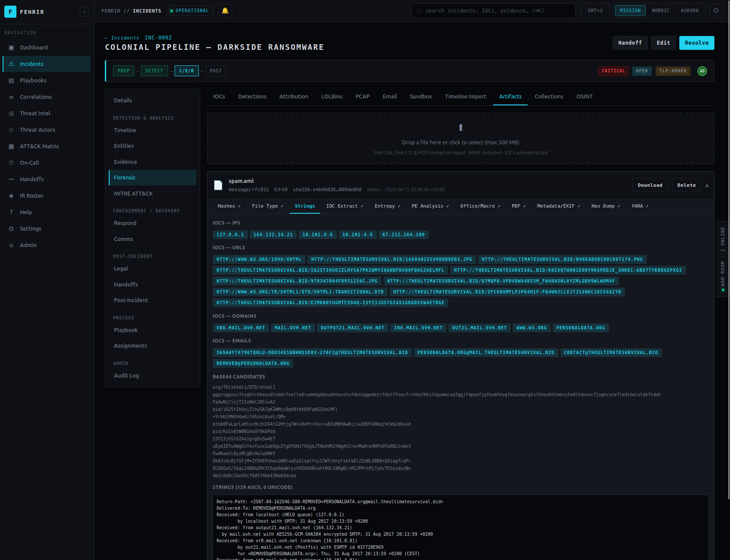Open the Detections tab
The width and height of the screenshot is (730, 560).
coord(252,97)
